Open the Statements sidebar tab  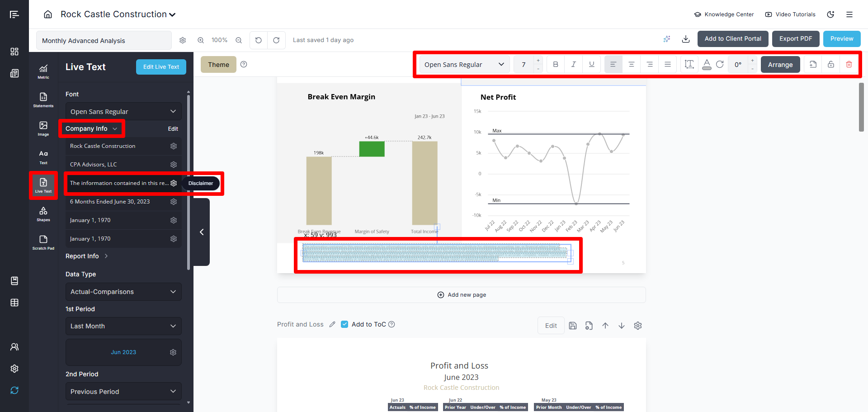click(x=43, y=100)
